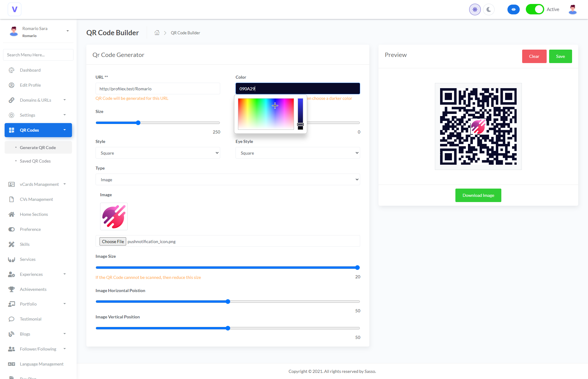Click the home breadcrumb icon

157,33
